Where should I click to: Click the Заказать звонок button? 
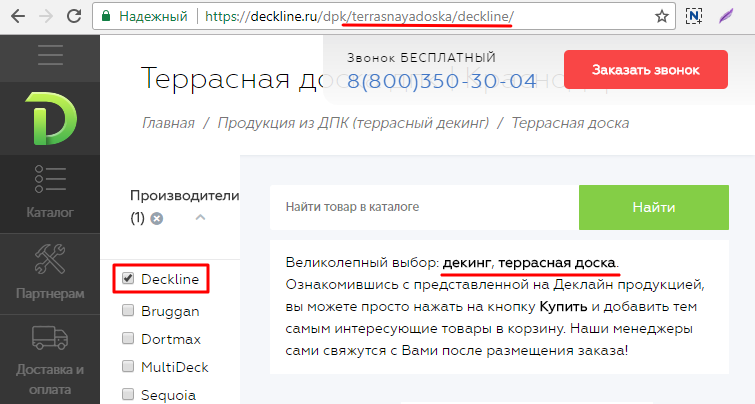[646, 69]
